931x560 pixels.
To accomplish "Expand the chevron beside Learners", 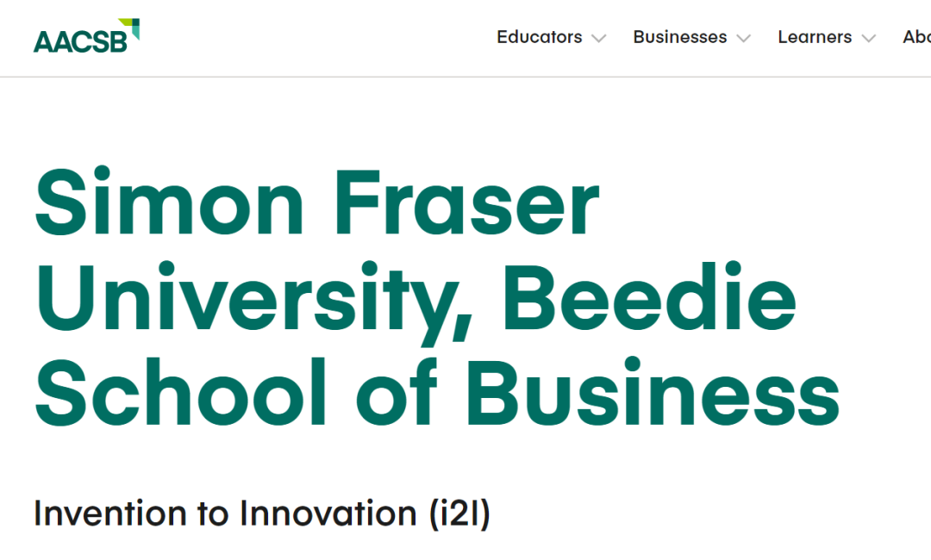I will point(869,38).
